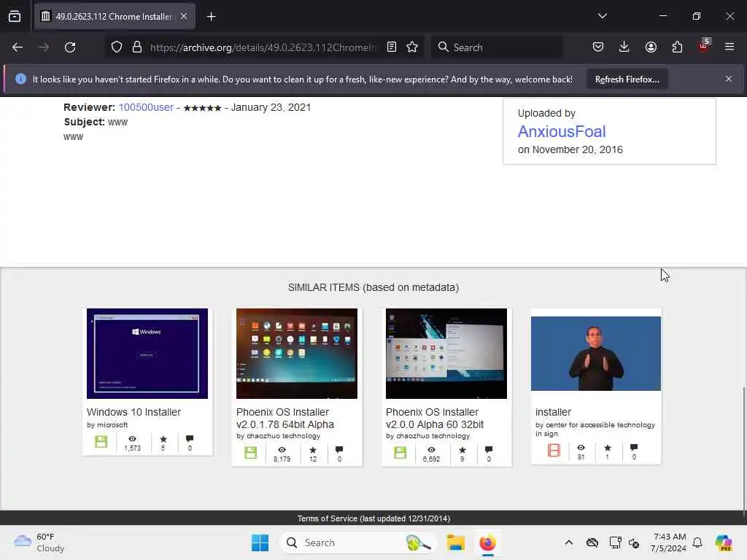Click 'by center for accessible technology' text

[595, 429]
